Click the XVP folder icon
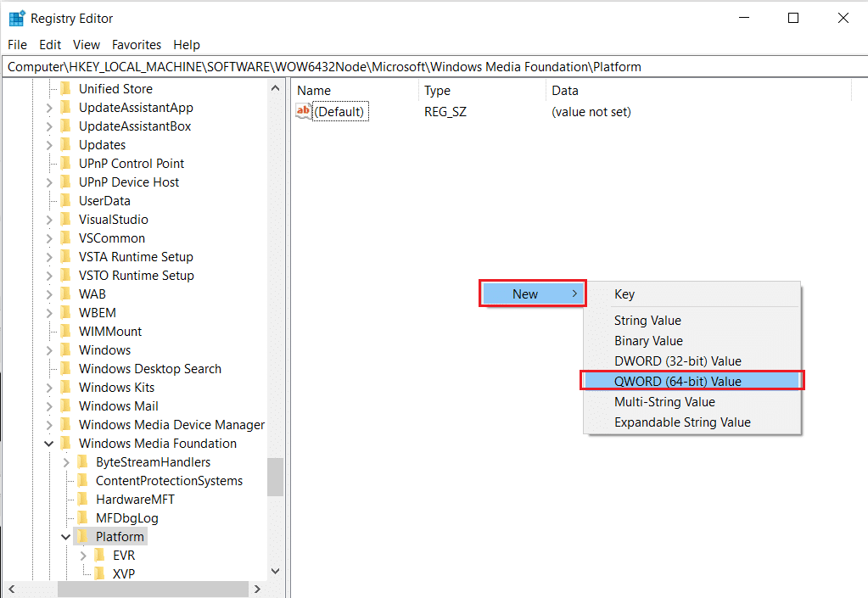Image resolution: width=868 pixels, height=598 pixels. [99, 573]
